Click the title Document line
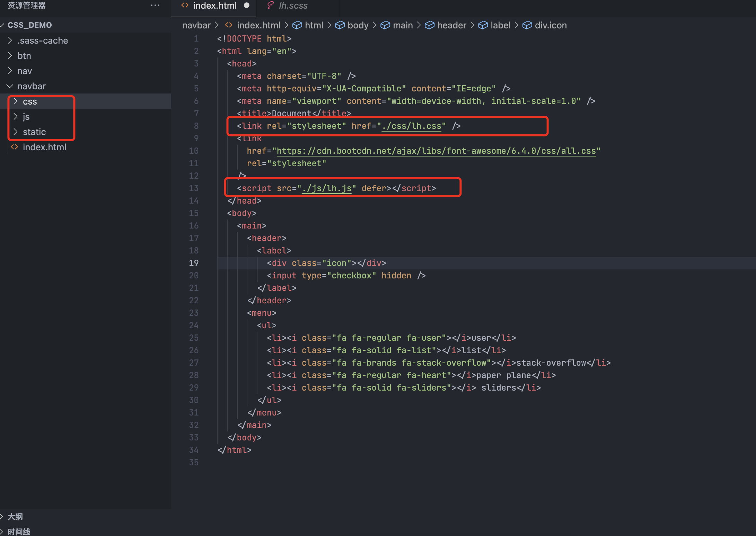Image resolution: width=756 pixels, height=536 pixels. click(x=294, y=114)
